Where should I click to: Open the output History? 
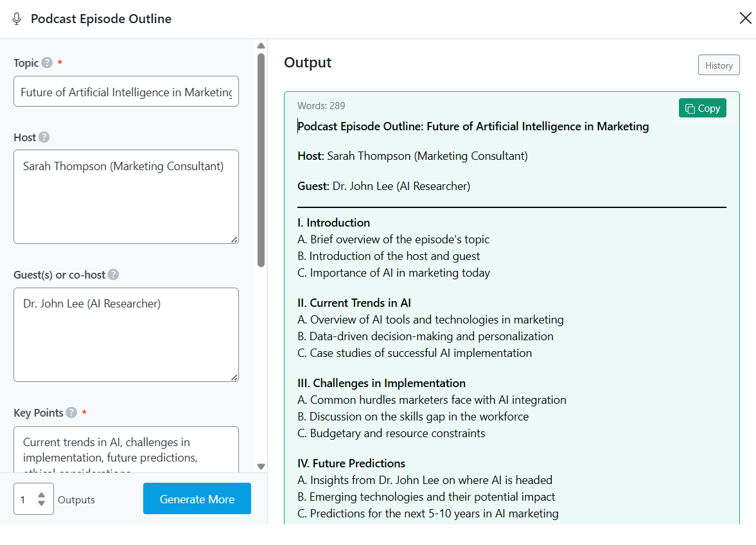(x=719, y=65)
